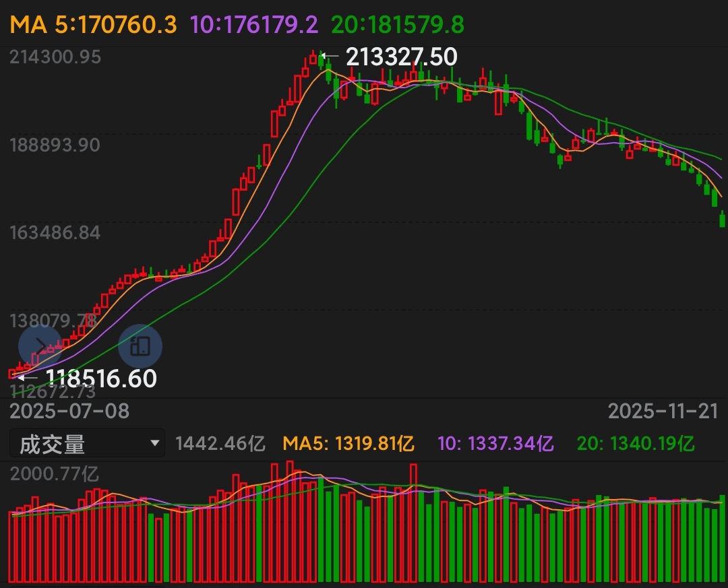Tap the floating landscape layout icon button

tap(140, 346)
